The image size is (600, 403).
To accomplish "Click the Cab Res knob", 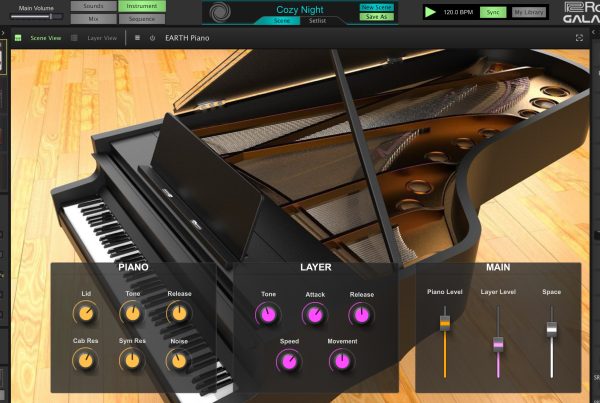I will click(86, 361).
